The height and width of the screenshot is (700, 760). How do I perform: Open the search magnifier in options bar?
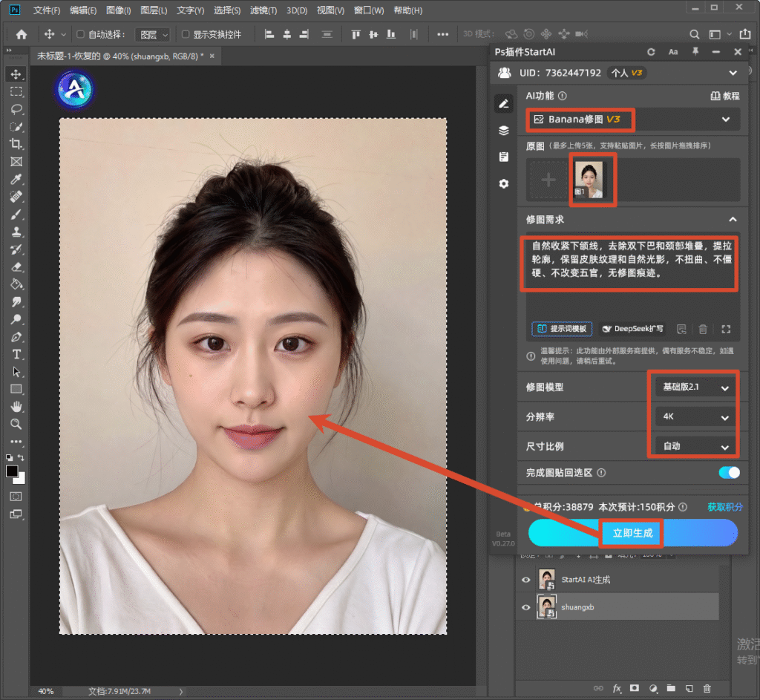click(x=694, y=34)
